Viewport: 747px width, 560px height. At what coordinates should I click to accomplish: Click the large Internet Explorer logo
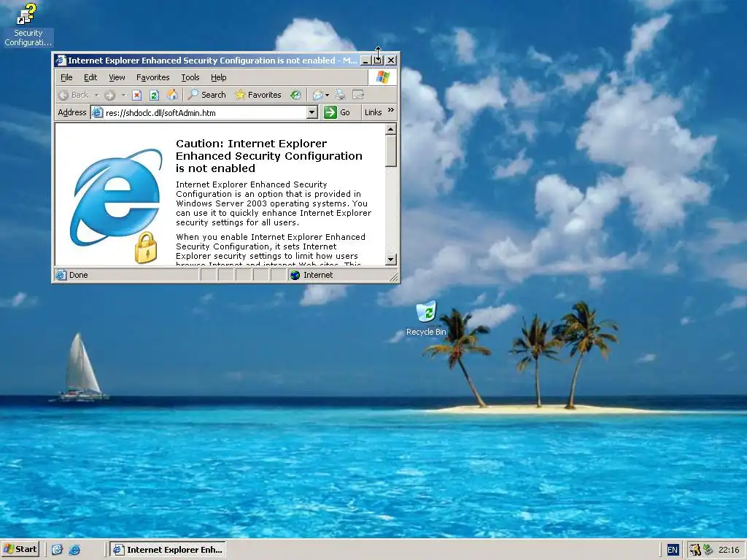point(117,197)
